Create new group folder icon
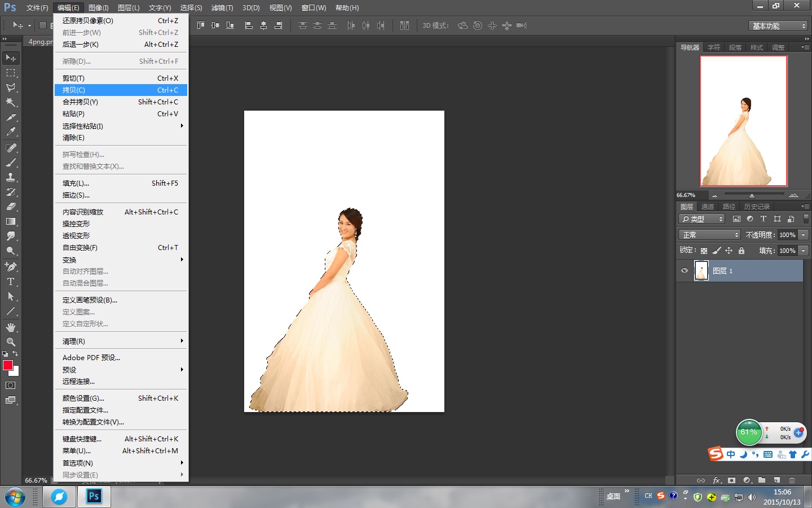This screenshot has width=812, height=508. [x=762, y=480]
